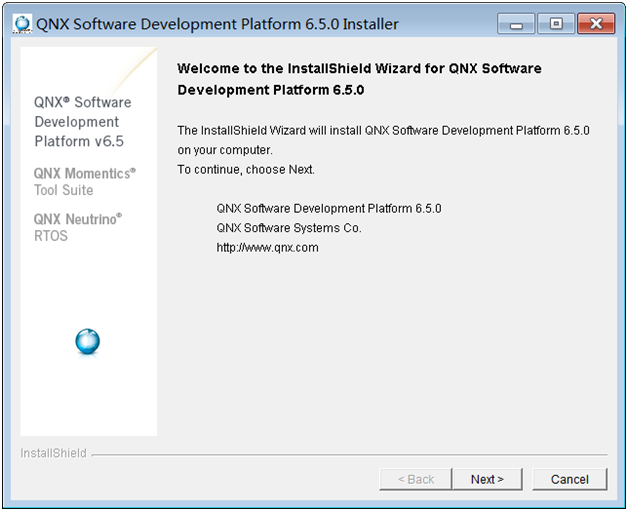The width and height of the screenshot is (628, 511).
Task: Click the 'QNX Software Systems Co.' text
Action: [x=289, y=228]
